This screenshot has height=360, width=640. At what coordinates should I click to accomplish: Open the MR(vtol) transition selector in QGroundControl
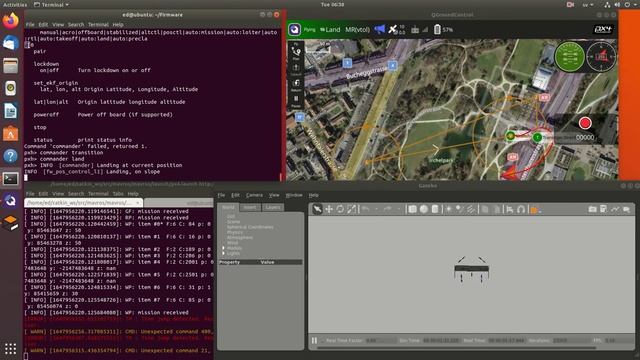point(358,29)
